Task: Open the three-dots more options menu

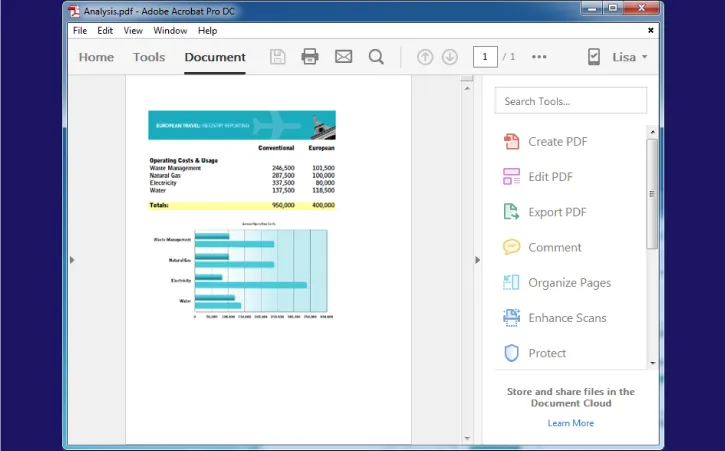Action: [x=539, y=57]
